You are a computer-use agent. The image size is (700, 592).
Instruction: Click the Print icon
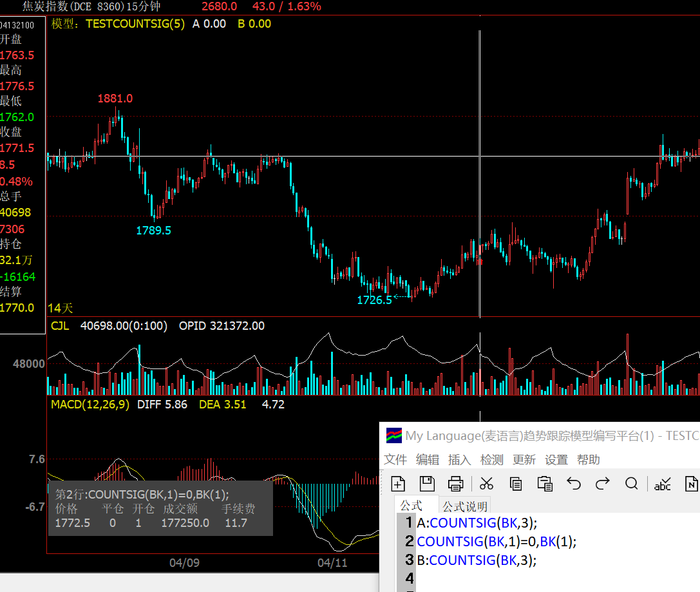[456, 483]
